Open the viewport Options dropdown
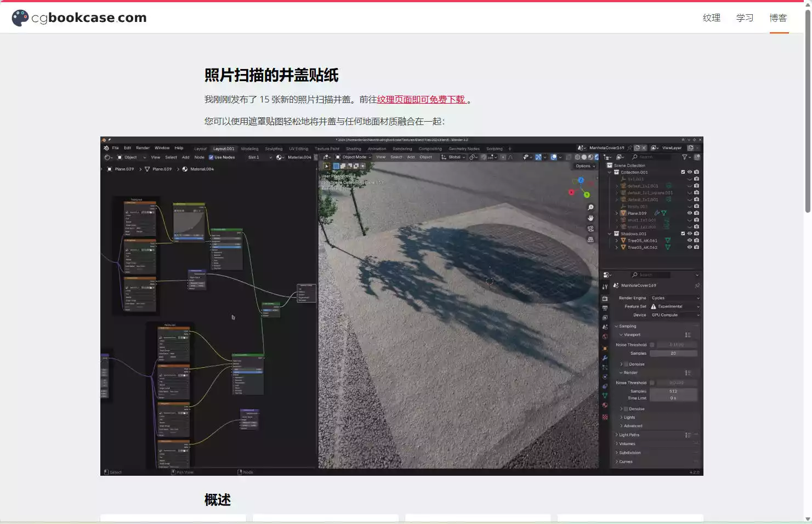 [x=585, y=166]
